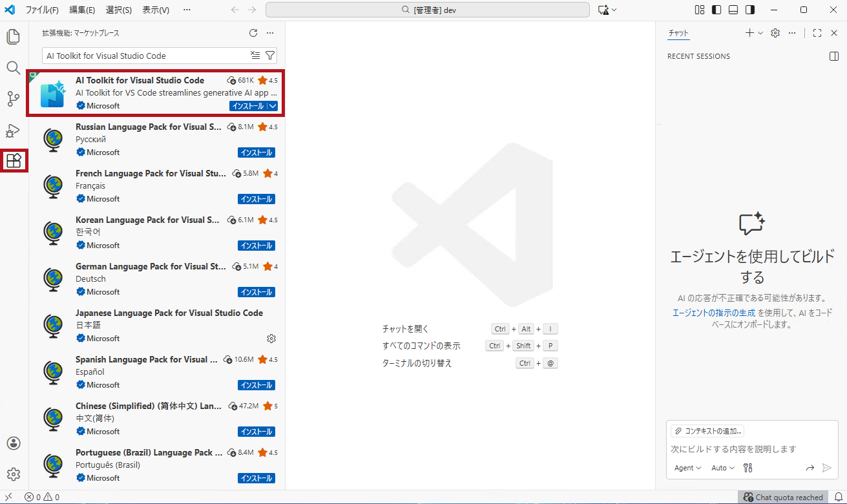This screenshot has height=504, width=847.
Task: Start a new chat session
Action: point(749,32)
